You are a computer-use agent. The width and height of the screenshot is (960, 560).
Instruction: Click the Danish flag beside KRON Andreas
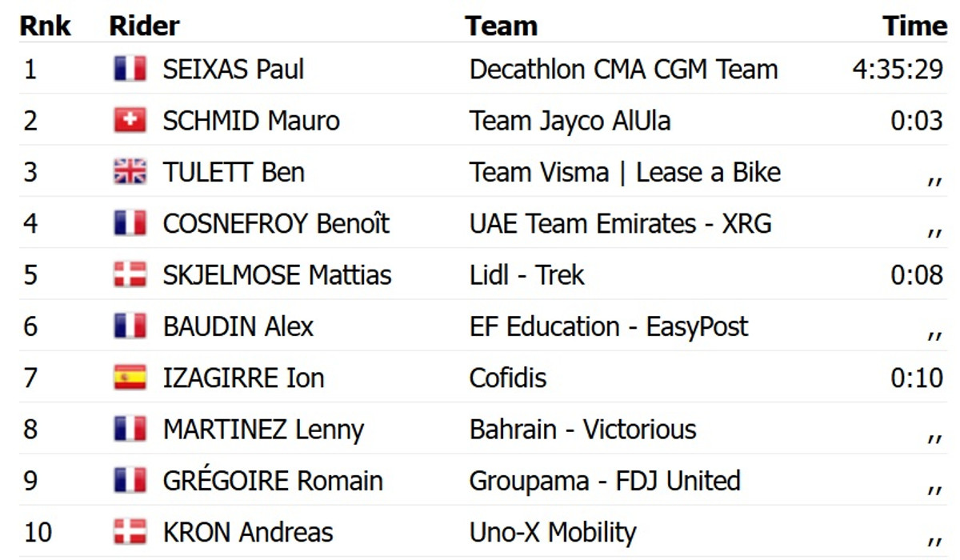pos(130,532)
